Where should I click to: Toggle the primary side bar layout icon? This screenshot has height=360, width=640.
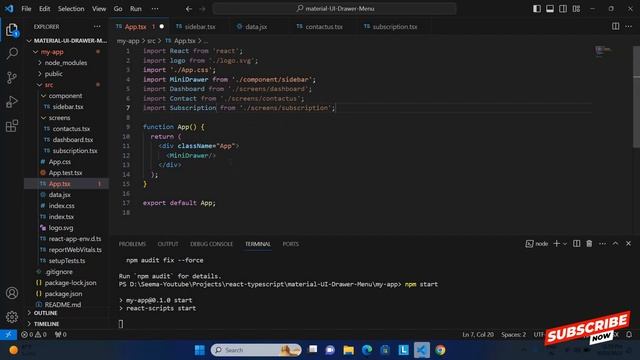pos(537,9)
